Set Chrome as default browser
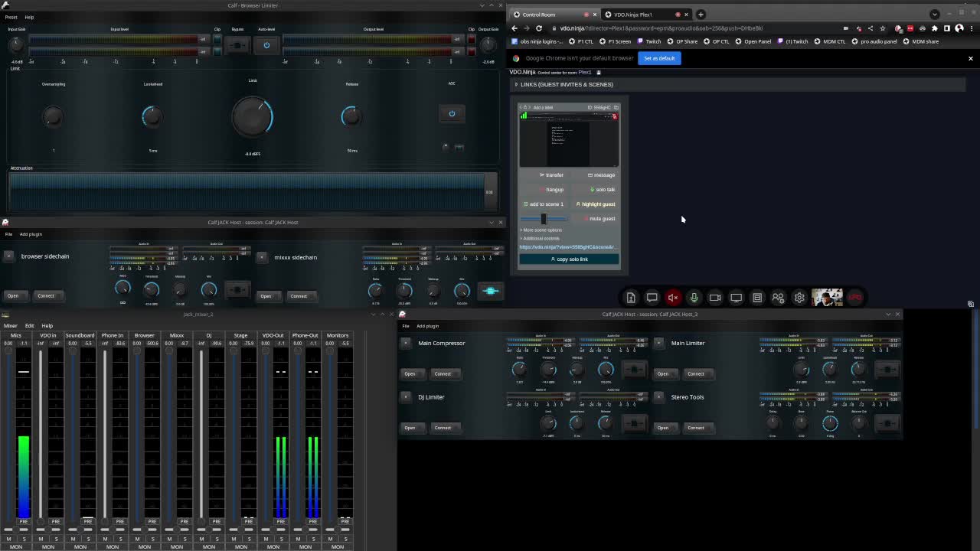This screenshot has width=980, height=551. click(x=659, y=58)
